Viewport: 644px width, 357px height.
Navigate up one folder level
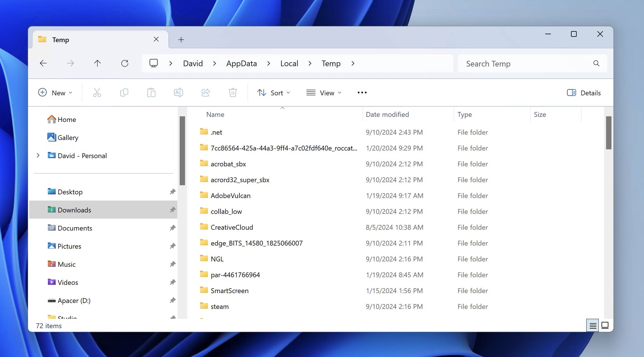click(x=97, y=63)
